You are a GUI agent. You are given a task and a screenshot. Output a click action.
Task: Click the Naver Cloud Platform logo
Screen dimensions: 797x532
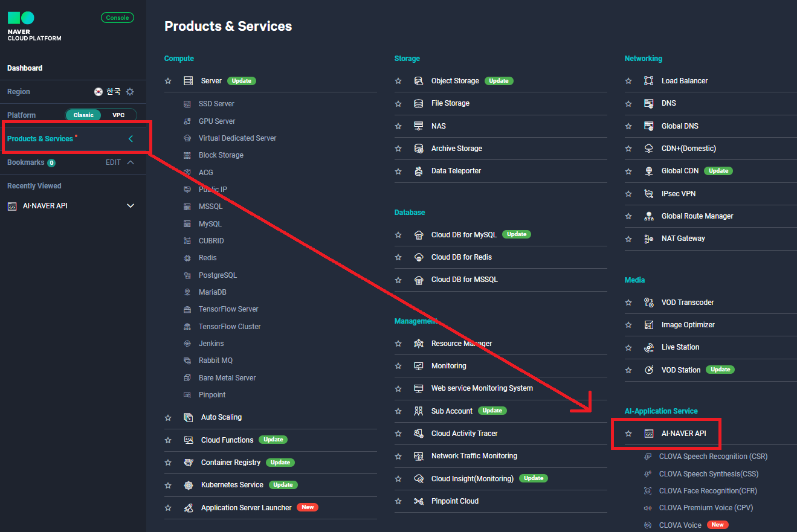point(34,26)
